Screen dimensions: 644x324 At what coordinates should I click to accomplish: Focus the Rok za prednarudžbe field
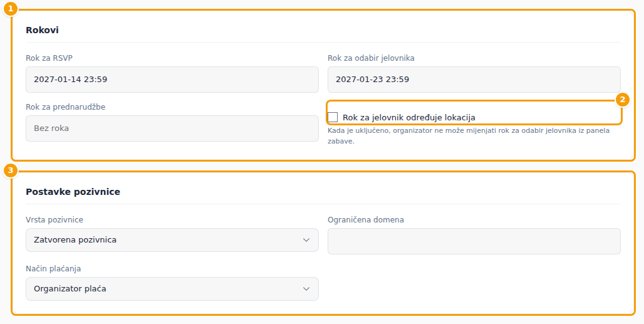click(172, 128)
